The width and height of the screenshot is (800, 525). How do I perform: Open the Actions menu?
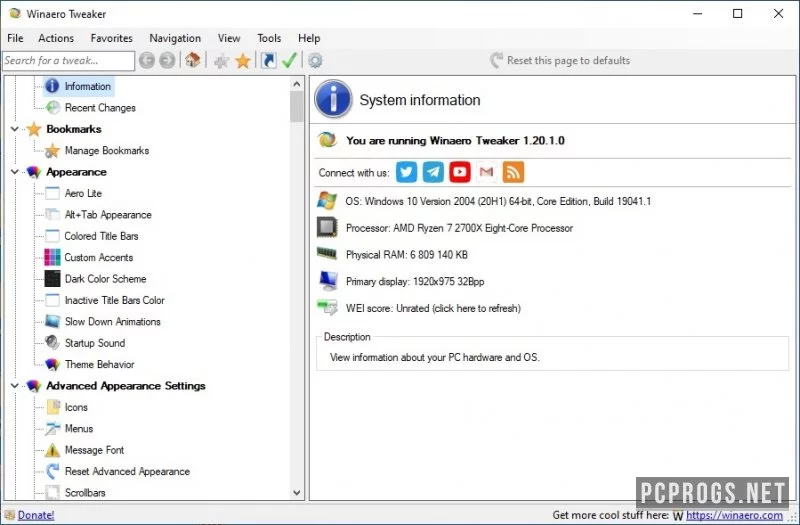(x=56, y=38)
